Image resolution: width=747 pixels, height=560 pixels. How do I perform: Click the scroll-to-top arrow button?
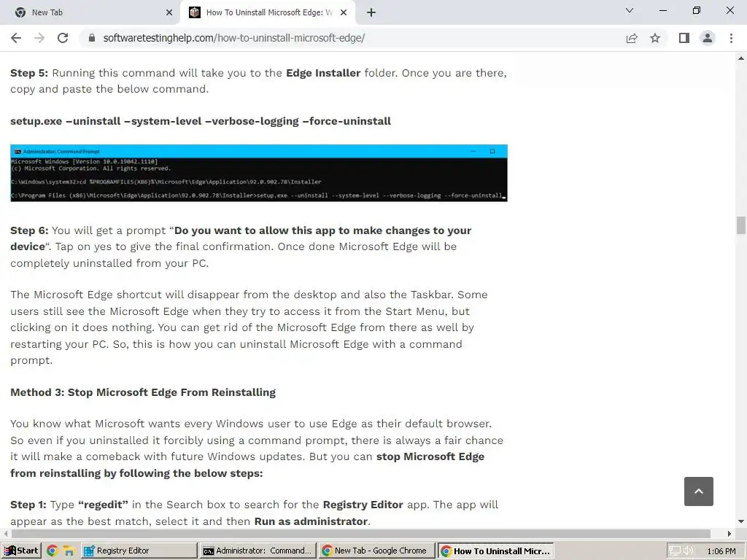click(x=698, y=491)
